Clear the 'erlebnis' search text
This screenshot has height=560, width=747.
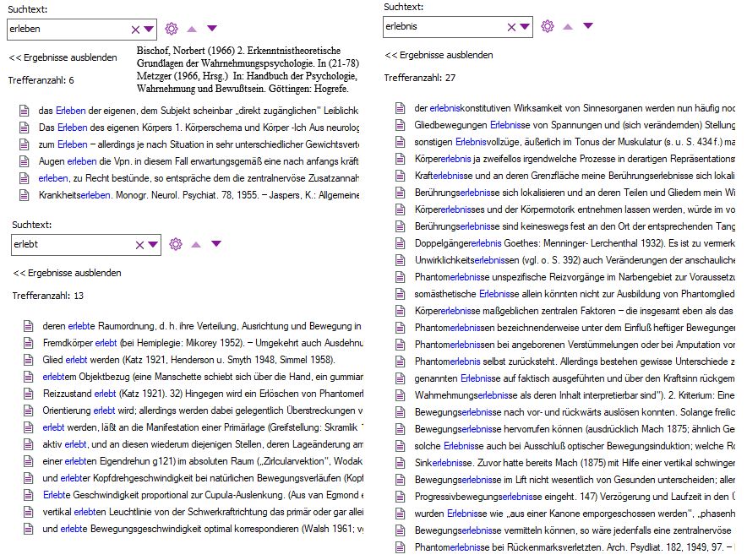[511, 27]
